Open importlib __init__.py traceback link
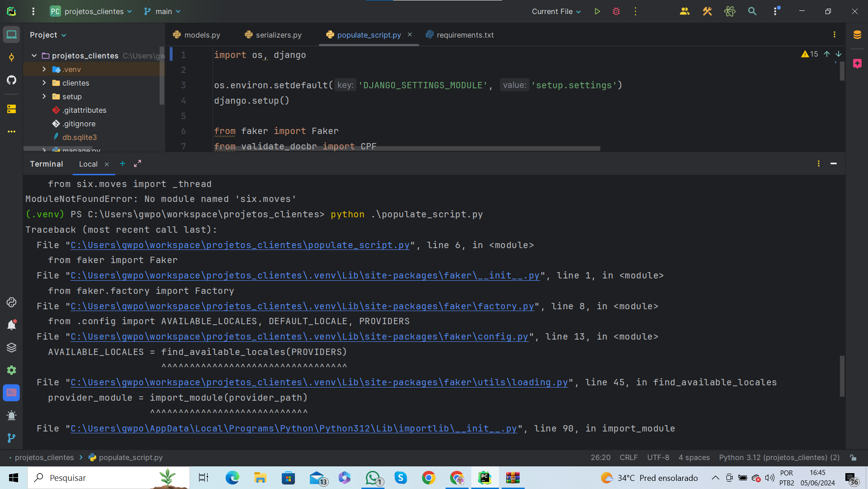This screenshot has height=489, width=868. point(294,428)
